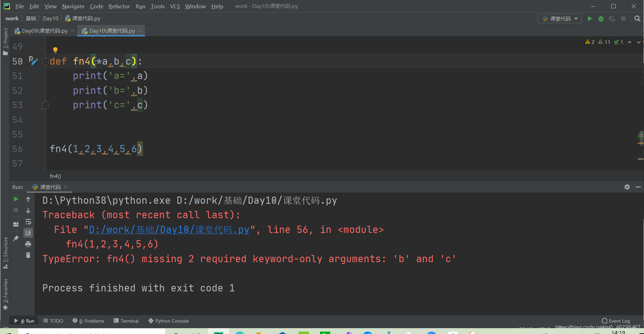Viewport: 644px width, 334px height.
Task: Open the File menu
Action: point(20,6)
